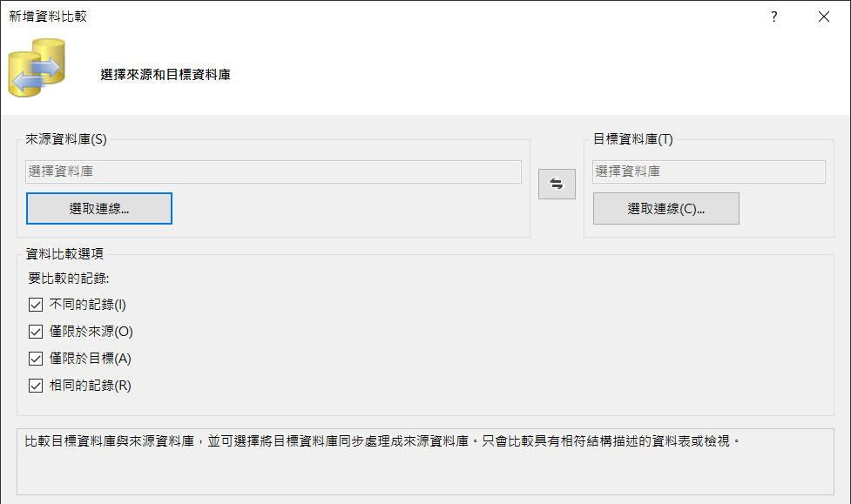Click the 新增資料比較 window title text

click(x=48, y=17)
